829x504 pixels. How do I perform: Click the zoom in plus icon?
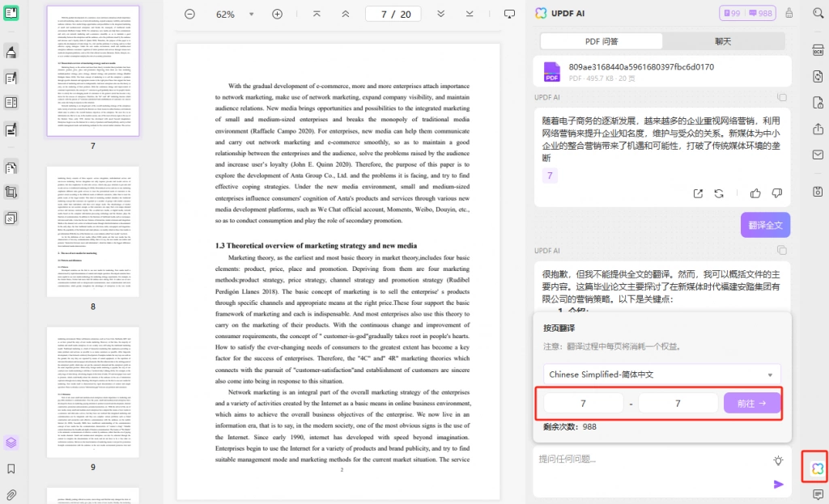[x=277, y=15]
